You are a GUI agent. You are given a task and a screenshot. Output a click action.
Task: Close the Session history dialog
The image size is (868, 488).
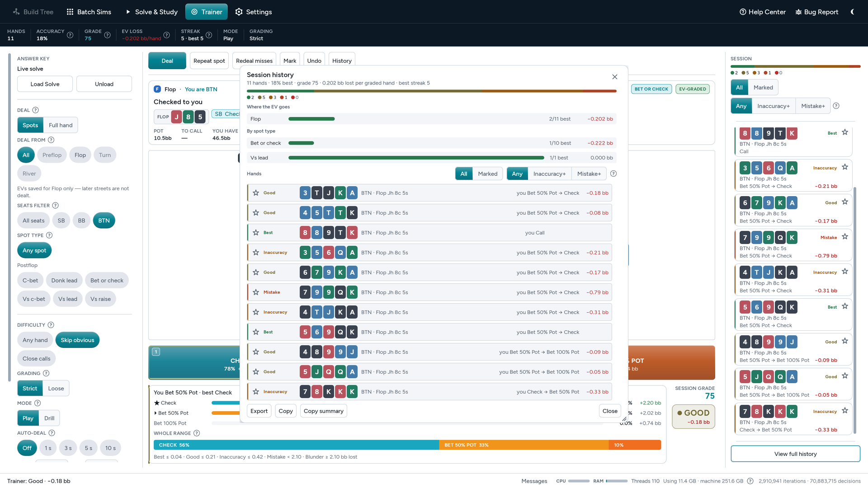pyautogui.click(x=615, y=77)
